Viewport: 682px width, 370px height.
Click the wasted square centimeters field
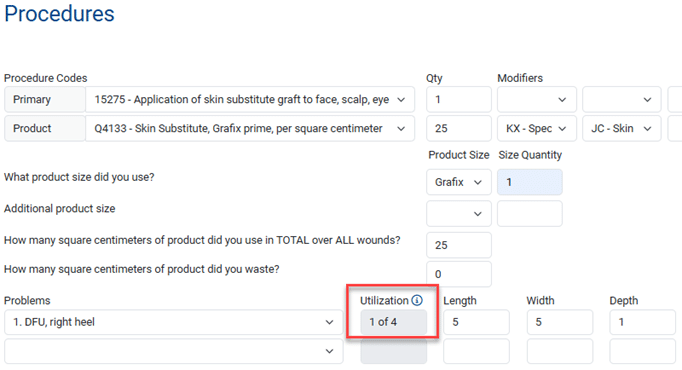click(x=459, y=274)
